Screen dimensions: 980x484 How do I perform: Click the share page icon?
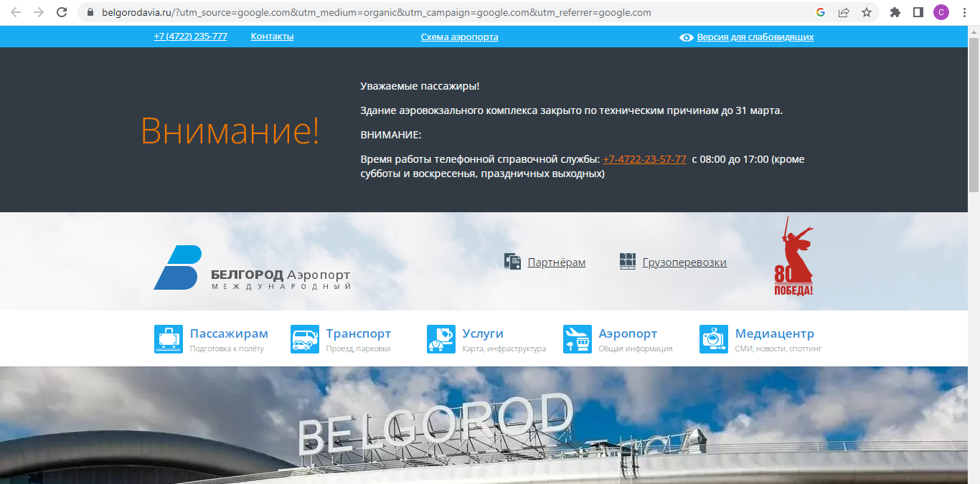pos(844,12)
